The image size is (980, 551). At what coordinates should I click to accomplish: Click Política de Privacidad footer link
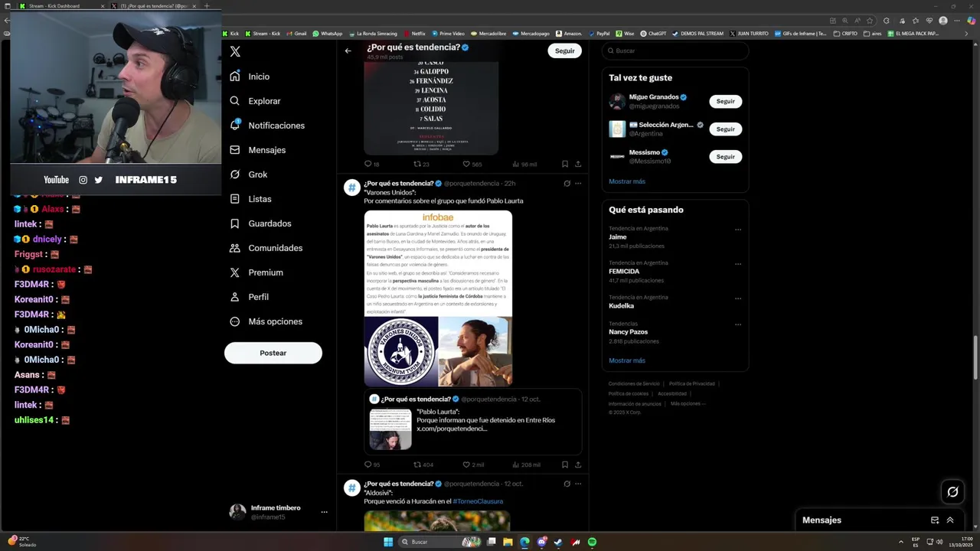pyautogui.click(x=692, y=383)
